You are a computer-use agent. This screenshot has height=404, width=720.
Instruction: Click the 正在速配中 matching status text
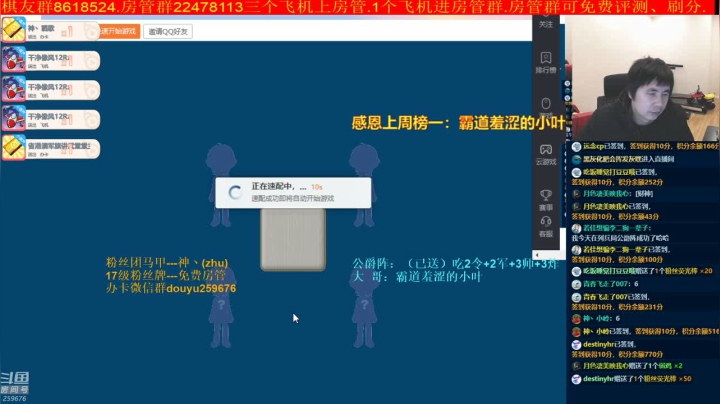[x=279, y=186]
